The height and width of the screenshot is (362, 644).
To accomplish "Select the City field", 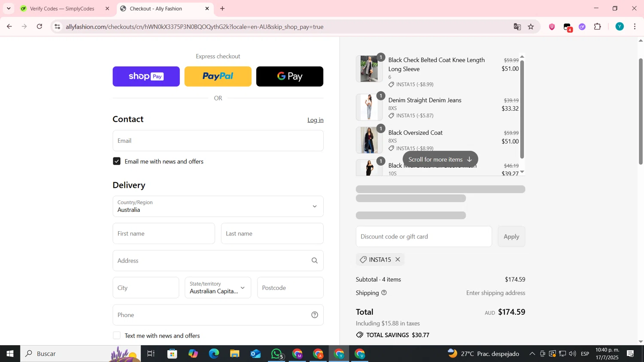I will click(146, 287).
